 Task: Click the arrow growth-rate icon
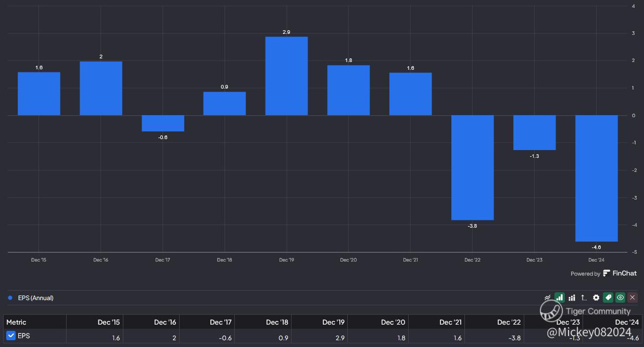(584, 298)
